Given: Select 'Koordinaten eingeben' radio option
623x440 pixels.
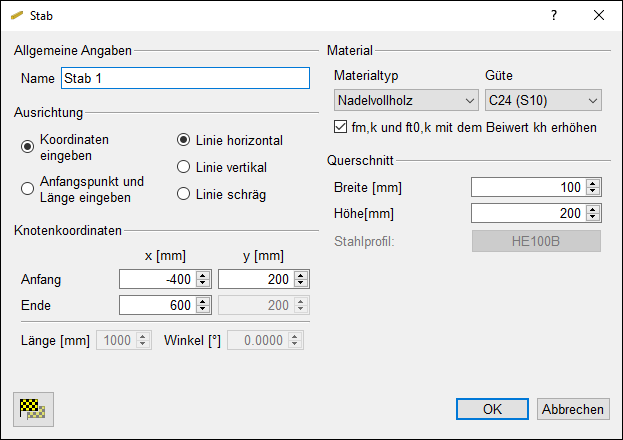Looking at the screenshot, I should (x=27, y=147).
